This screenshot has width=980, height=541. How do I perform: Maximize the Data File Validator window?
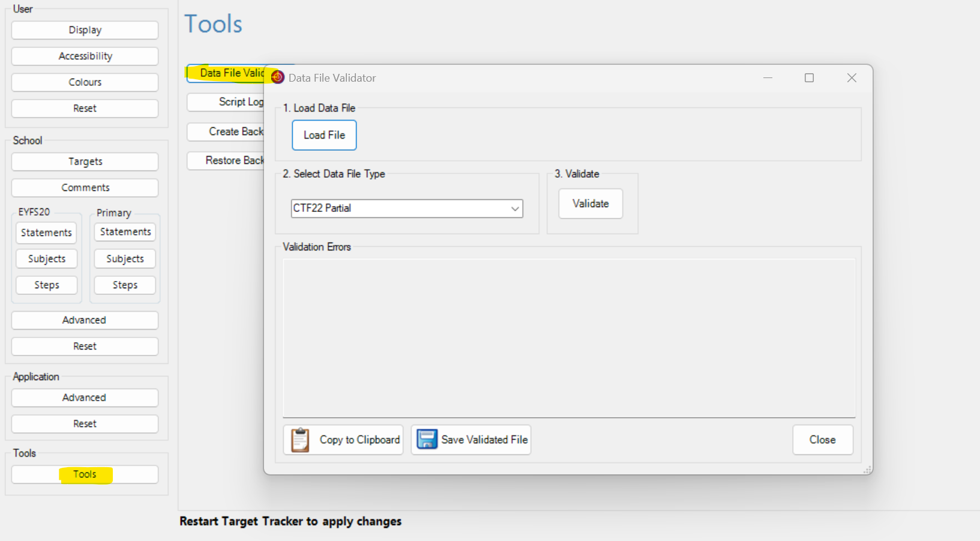tap(809, 78)
